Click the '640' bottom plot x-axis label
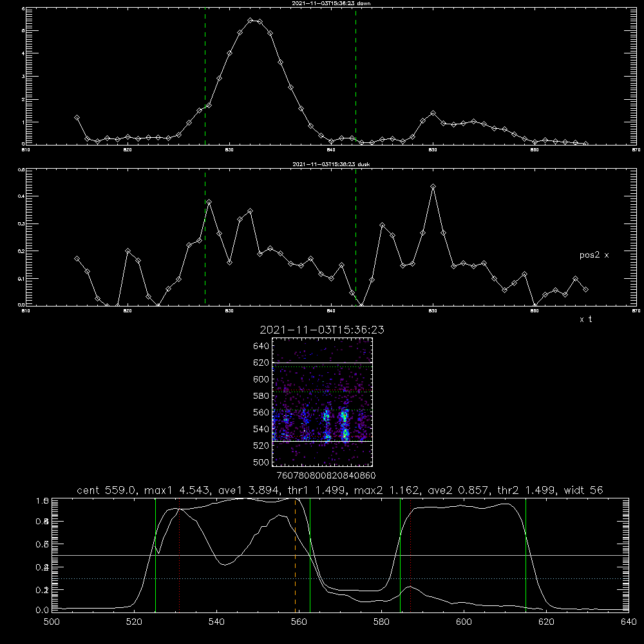This screenshot has width=644, height=644. point(629,622)
